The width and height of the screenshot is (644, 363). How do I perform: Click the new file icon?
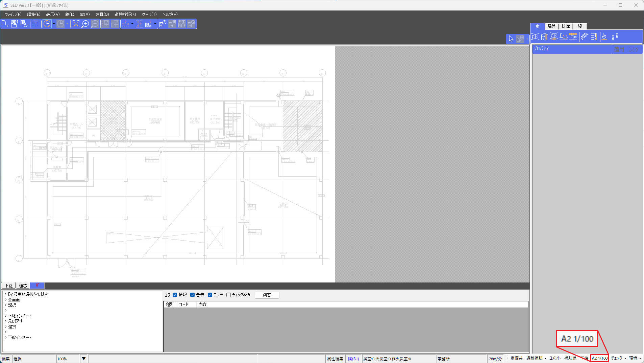coord(5,24)
